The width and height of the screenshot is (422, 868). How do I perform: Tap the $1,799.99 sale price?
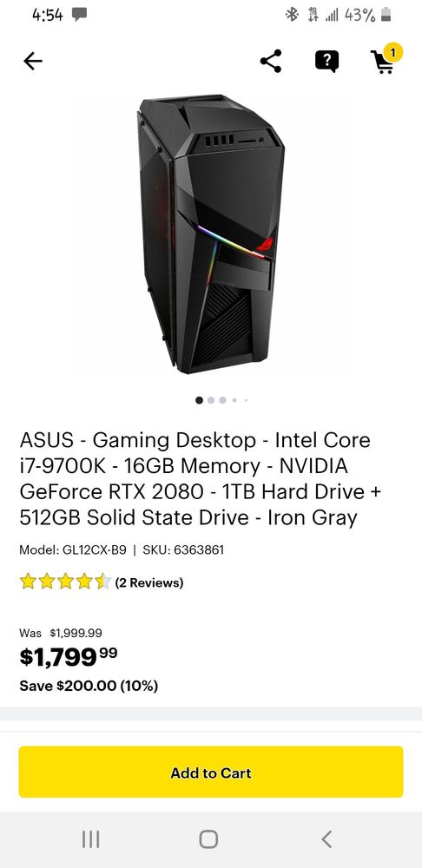coord(68,657)
